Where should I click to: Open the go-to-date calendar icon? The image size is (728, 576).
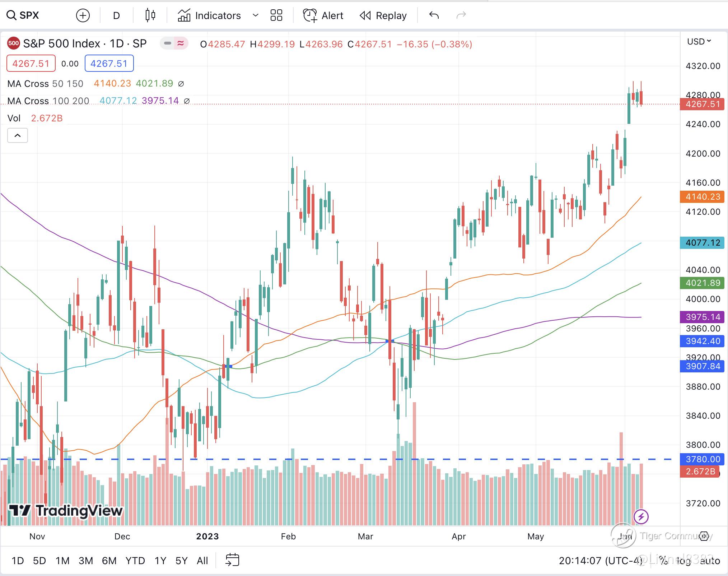[232, 560]
